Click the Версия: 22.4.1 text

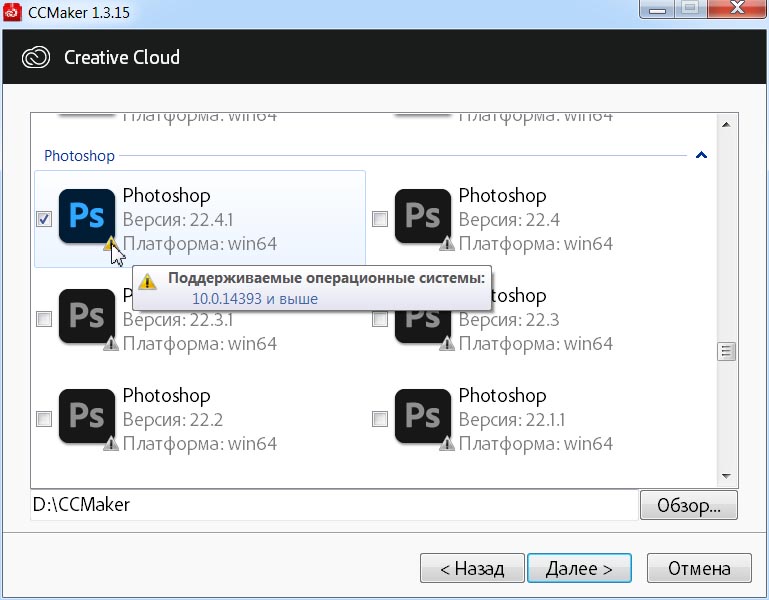click(x=178, y=220)
